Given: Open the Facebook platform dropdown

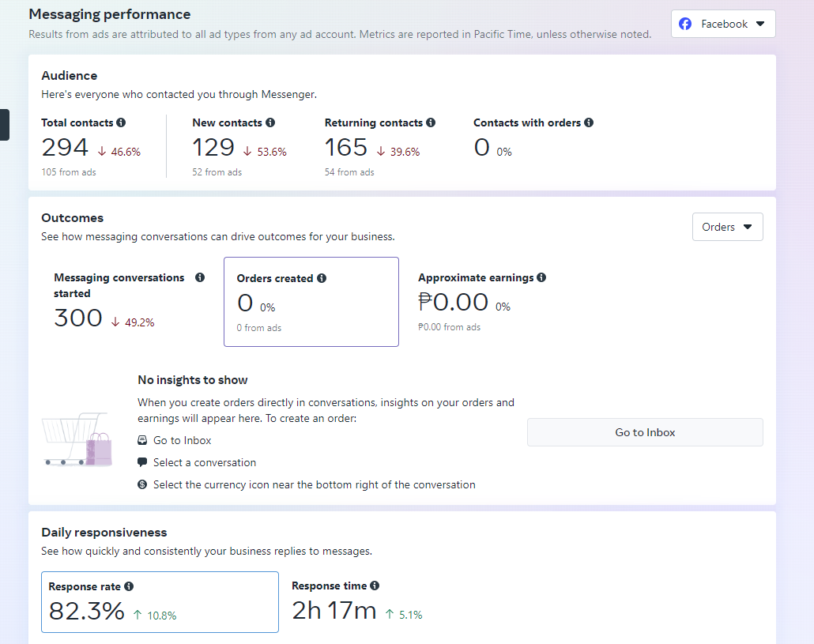Looking at the screenshot, I should 723,24.
